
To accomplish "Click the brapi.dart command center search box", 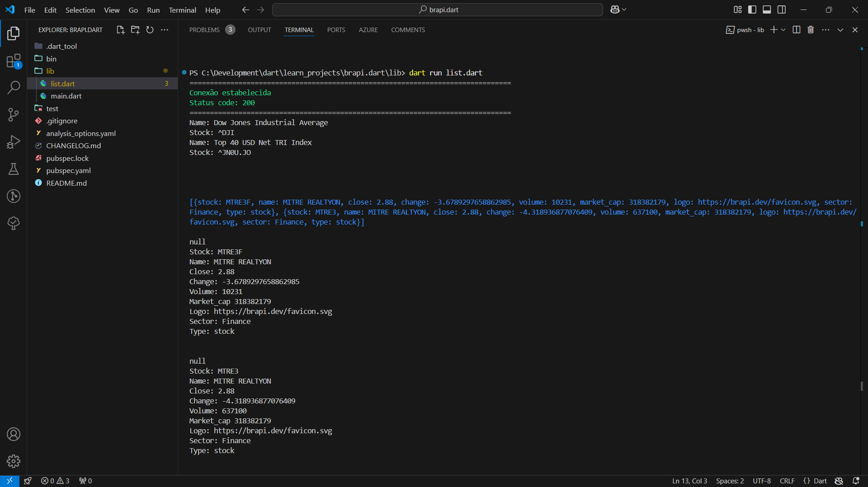I will click(437, 9).
